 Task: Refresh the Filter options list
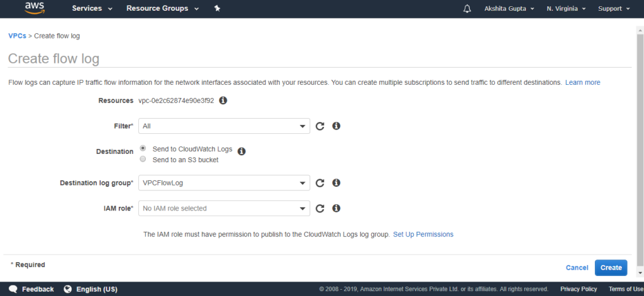pos(320,126)
